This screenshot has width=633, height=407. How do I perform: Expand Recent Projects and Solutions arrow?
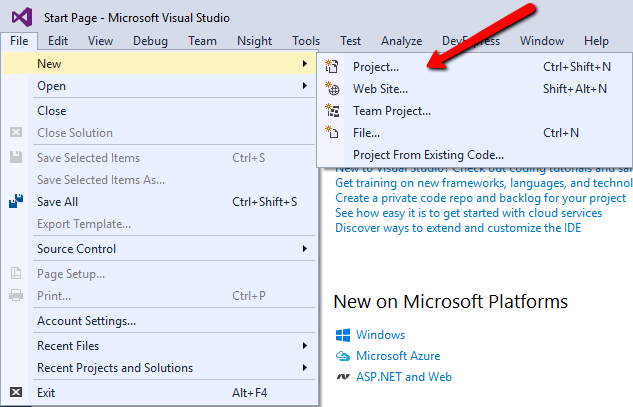[x=305, y=367]
